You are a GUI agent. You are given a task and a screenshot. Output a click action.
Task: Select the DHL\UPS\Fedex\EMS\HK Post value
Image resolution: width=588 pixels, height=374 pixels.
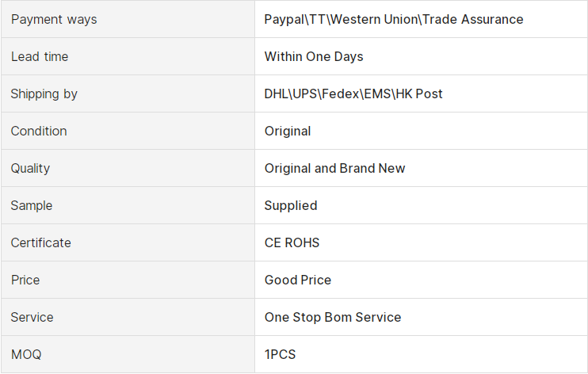point(353,93)
